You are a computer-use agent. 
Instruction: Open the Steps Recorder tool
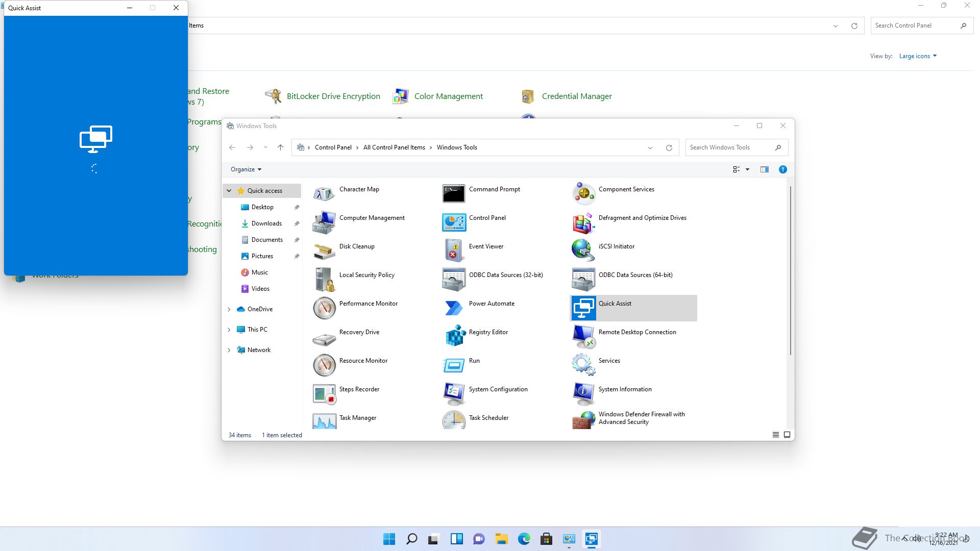click(x=324, y=393)
